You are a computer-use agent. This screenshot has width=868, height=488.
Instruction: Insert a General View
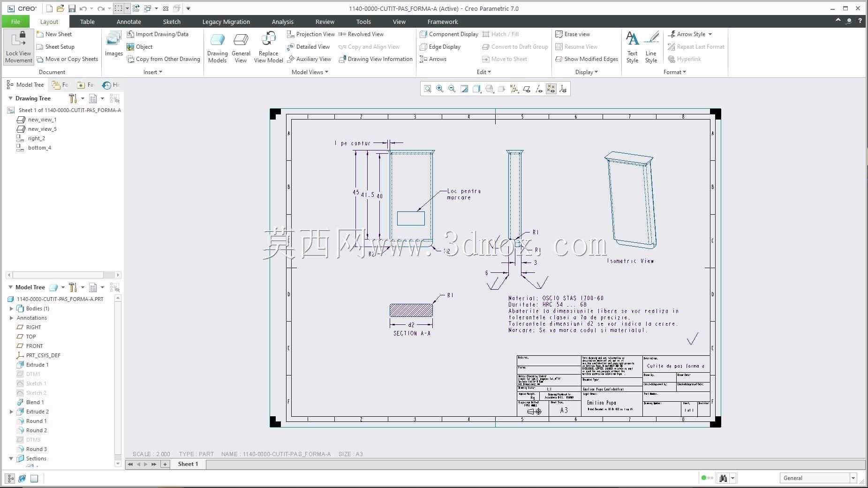[241, 47]
